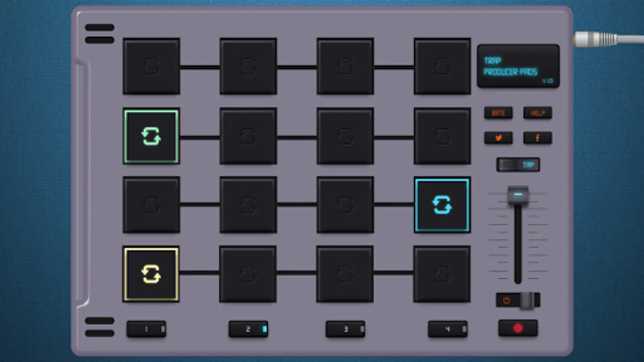Stop the yellow glowing loop pad
Viewport: 644px width, 362px height.
151,274
